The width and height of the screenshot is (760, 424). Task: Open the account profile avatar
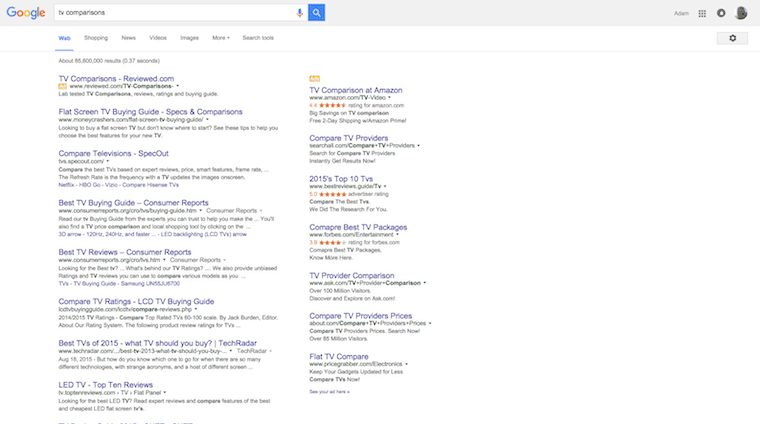click(x=741, y=13)
